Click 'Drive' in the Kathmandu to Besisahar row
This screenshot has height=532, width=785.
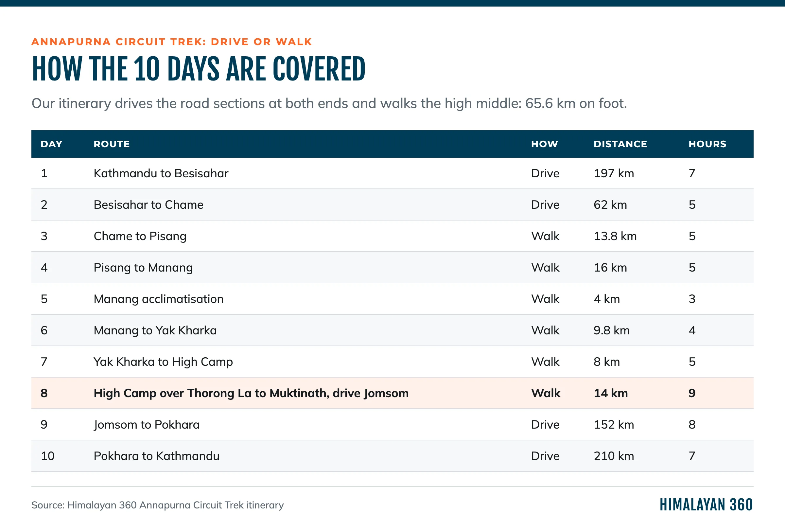point(545,173)
